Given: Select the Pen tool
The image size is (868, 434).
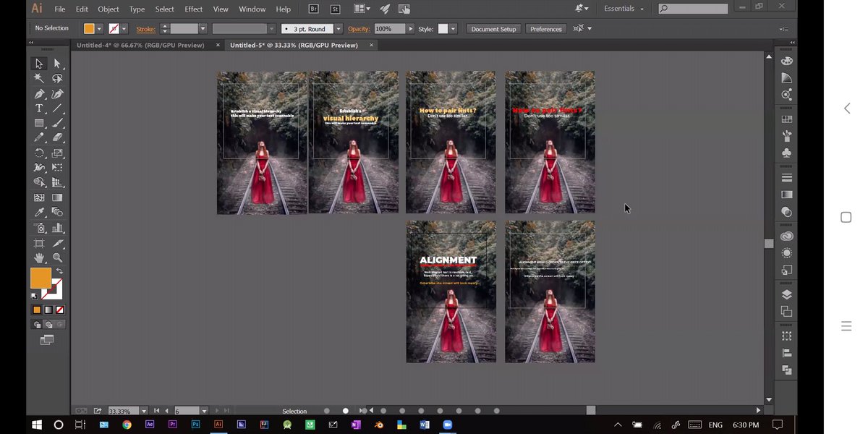Looking at the screenshot, I should coord(40,94).
